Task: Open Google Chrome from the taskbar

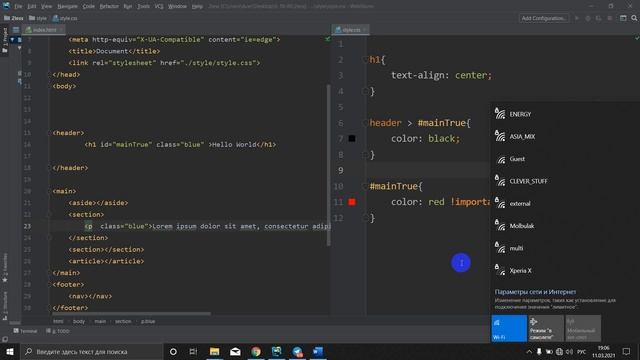Action: point(256,351)
